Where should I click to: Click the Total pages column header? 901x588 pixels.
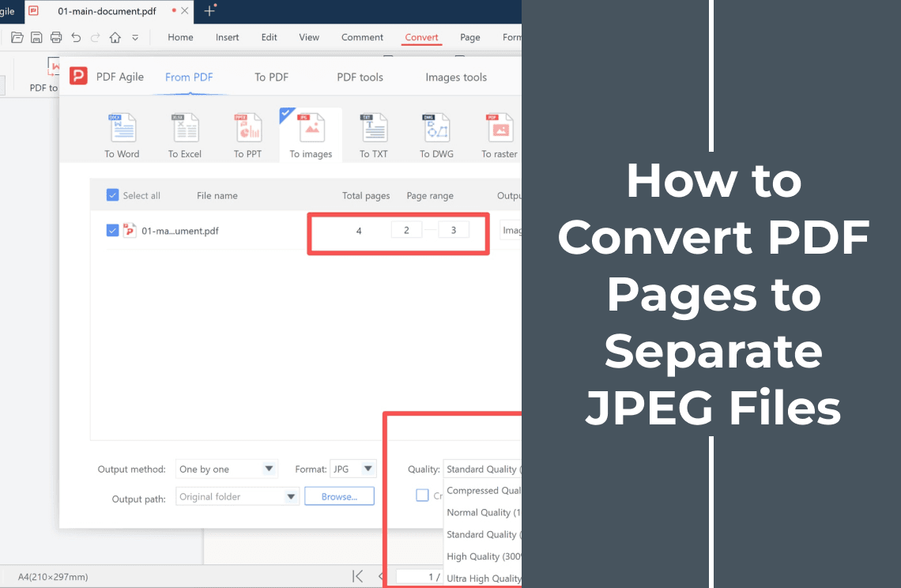(366, 195)
